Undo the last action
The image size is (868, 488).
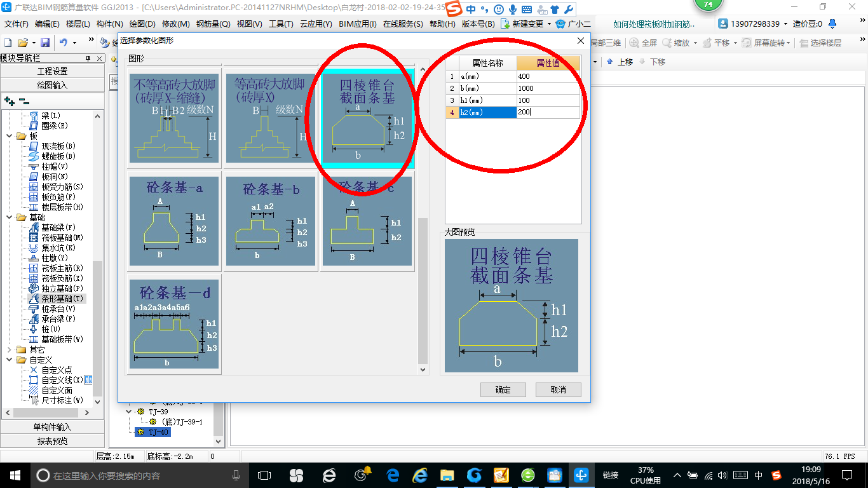coord(64,43)
